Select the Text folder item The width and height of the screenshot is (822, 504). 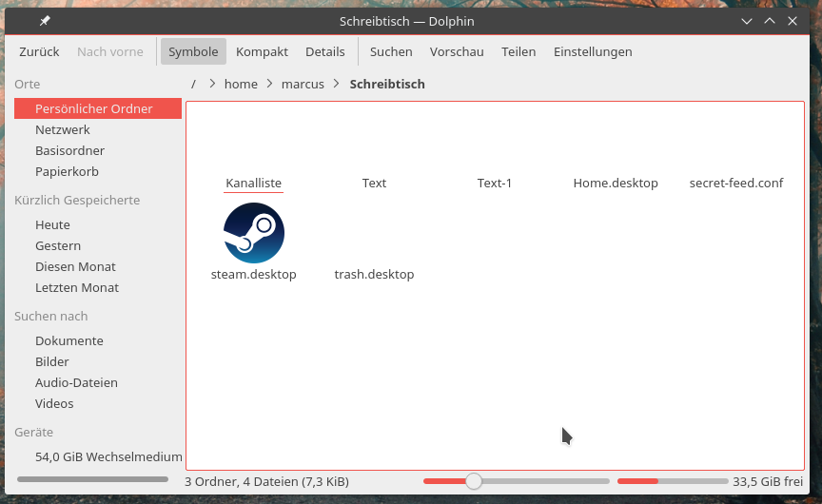(374, 183)
